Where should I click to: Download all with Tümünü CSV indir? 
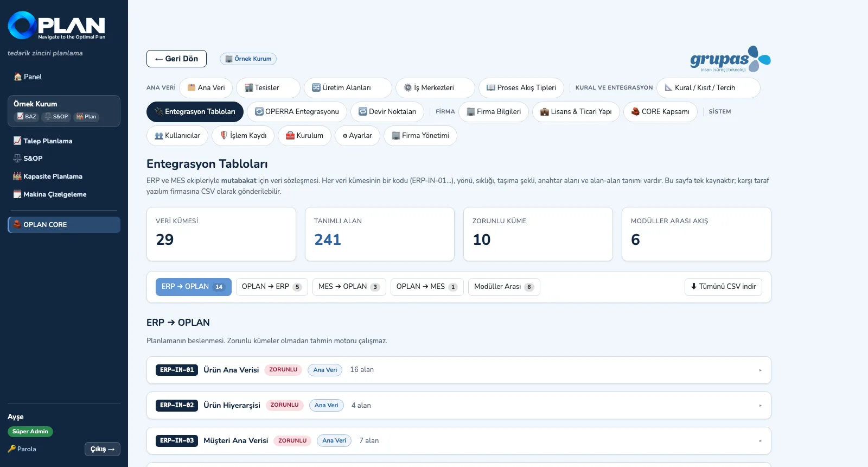(723, 287)
